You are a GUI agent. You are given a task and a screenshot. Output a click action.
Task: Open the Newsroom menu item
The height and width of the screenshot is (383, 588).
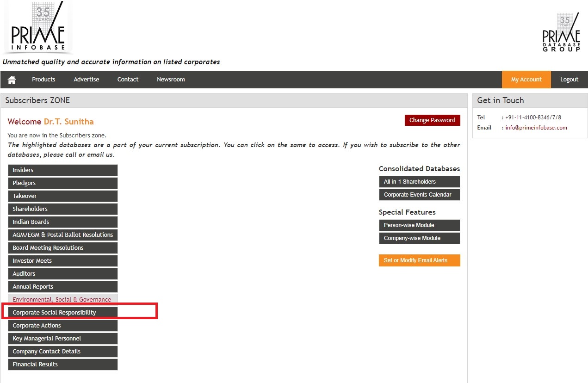pyautogui.click(x=171, y=80)
